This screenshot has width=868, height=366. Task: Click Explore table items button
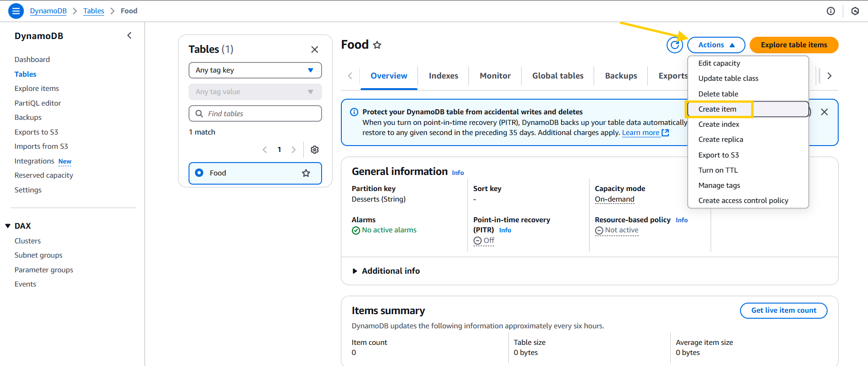pyautogui.click(x=794, y=45)
